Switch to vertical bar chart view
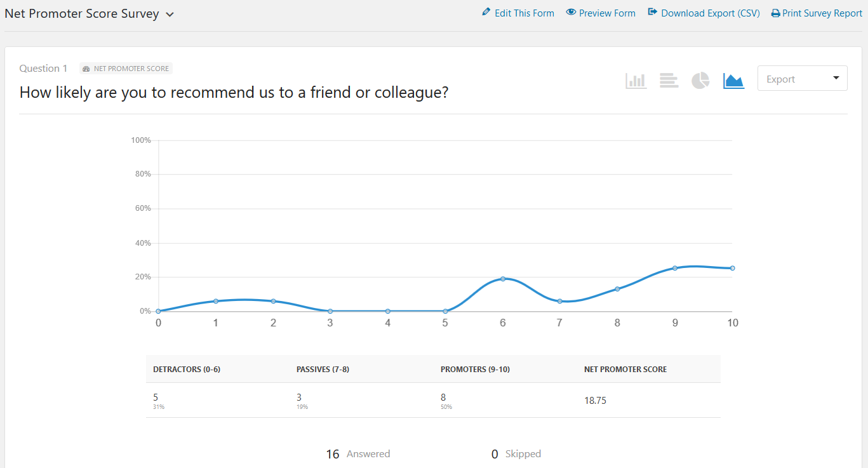Image resolution: width=868 pixels, height=468 pixels. [636, 81]
